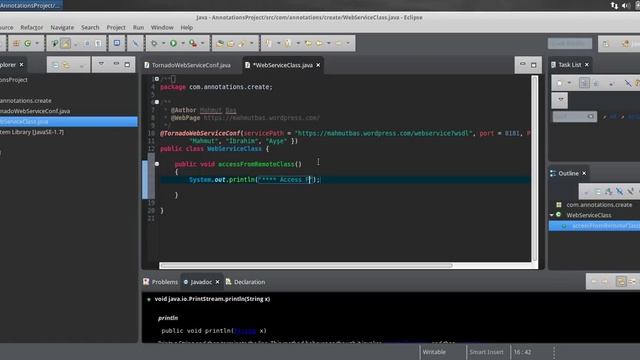Click the Quick Access input field
The height and width of the screenshot is (360, 640).
pyautogui.click(x=570, y=44)
